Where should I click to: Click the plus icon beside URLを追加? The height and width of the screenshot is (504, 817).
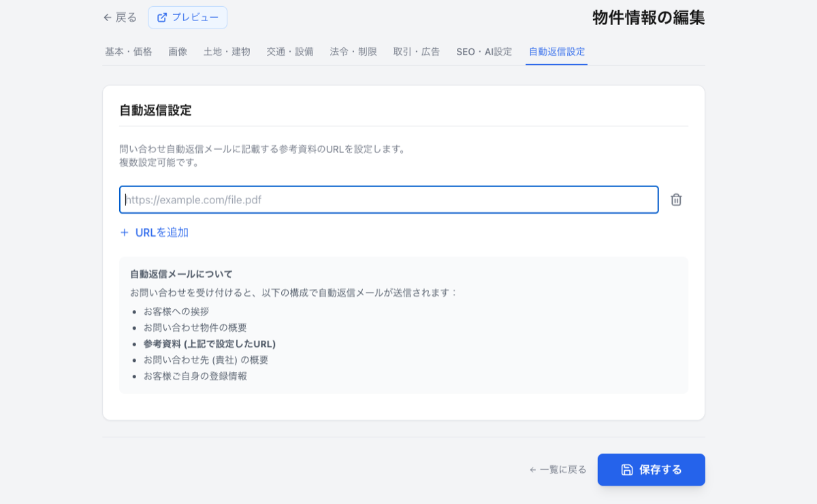[x=125, y=233]
